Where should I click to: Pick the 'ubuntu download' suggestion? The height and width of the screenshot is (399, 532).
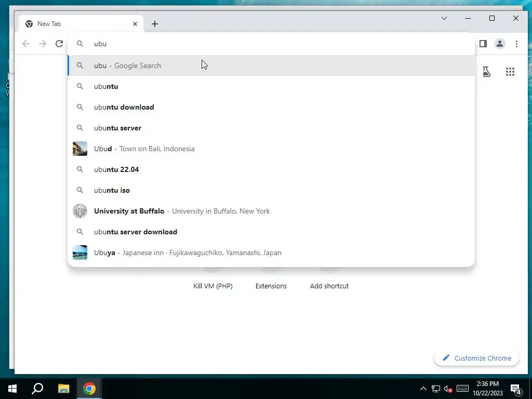(x=271, y=107)
